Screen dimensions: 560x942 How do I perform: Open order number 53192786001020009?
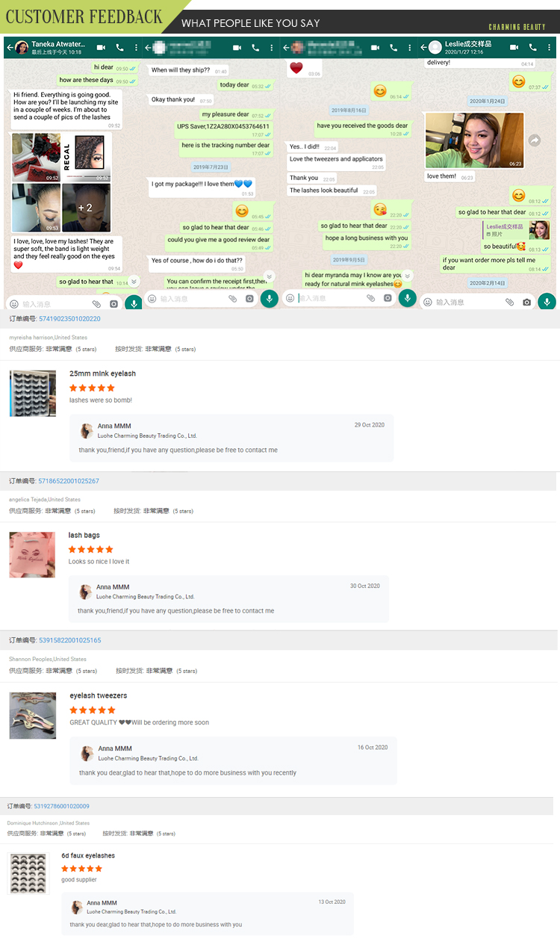pyautogui.click(x=60, y=806)
